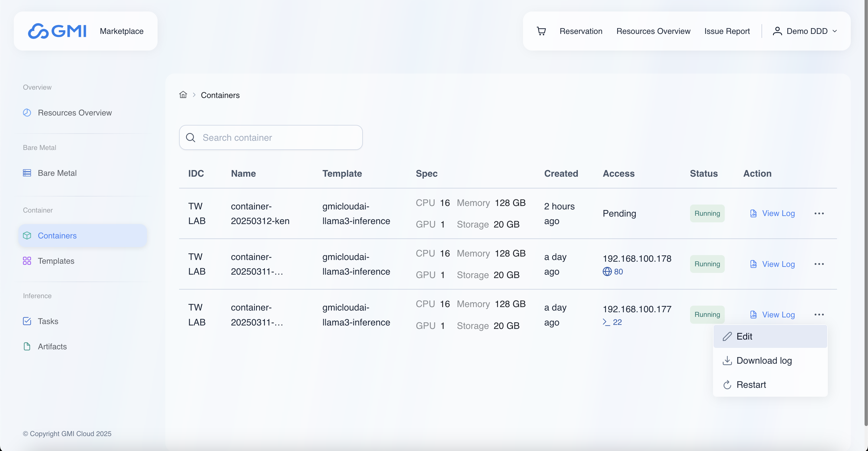Image resolution: width=868 pixels, height=451 pixels.
Task: Click the page vertical scrollbar
Action: (866, 213)
